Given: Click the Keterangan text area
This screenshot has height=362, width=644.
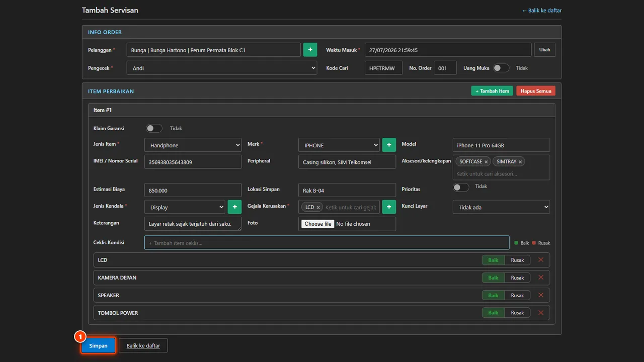Looking at the screenshot, I should (x=193, y=224).
